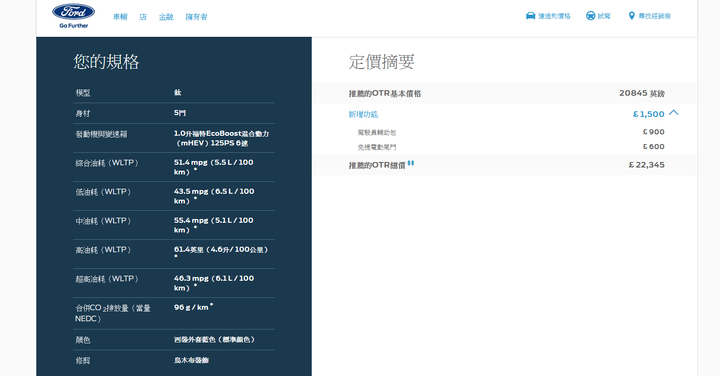Click the 96 g / km CO2 value
The width and height of the screenshot is (720, 376).
(x=193, y=307)
